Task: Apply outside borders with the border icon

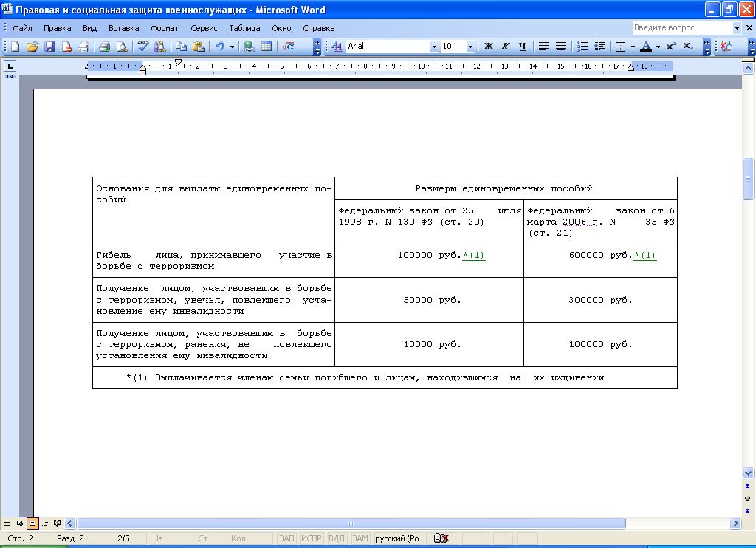Action: [x=621, y=47]
